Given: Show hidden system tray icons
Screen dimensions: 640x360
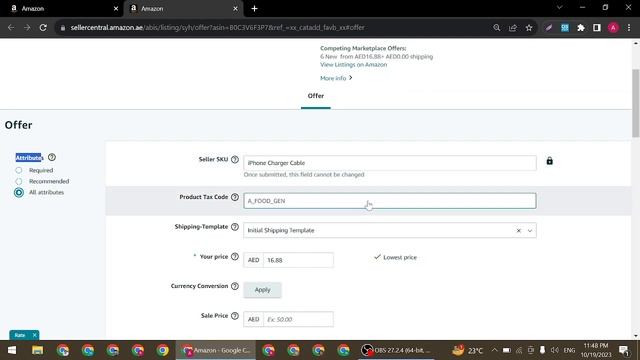Looking at the screenshot, I should [494, 350].
